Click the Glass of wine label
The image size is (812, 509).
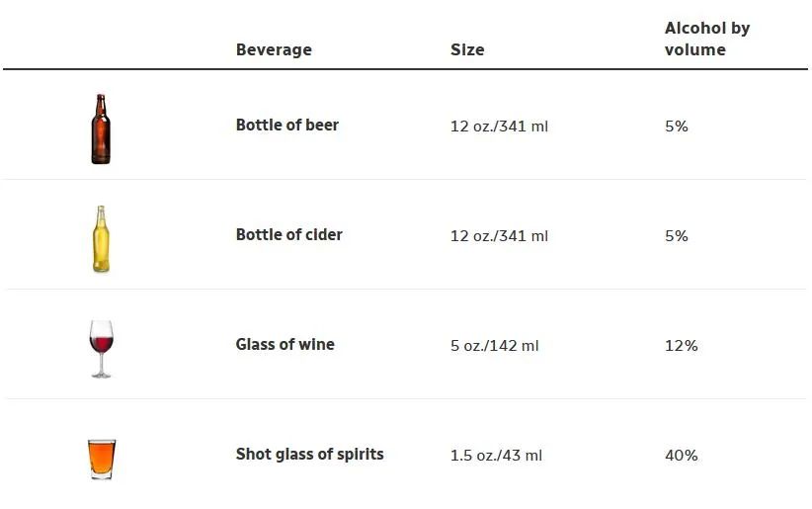[x=285, y=344]
